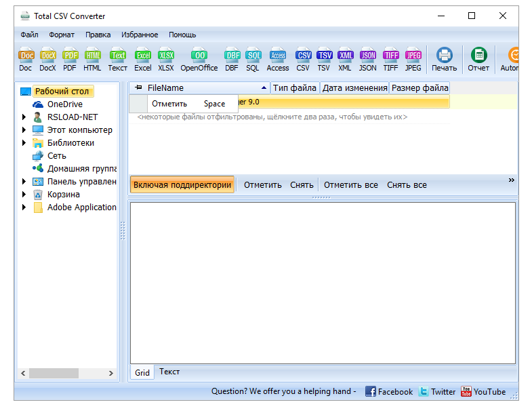532x415 pixels.
Task: Expand the Панель управления node
Action: coord(24,182)
